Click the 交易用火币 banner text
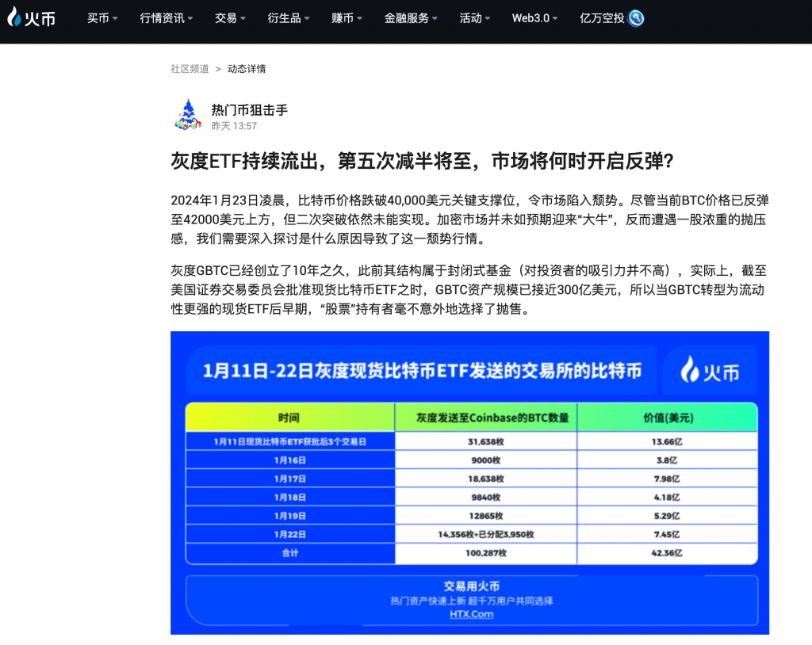The width and height of the screenshot is (812, 645). (471, 586)
